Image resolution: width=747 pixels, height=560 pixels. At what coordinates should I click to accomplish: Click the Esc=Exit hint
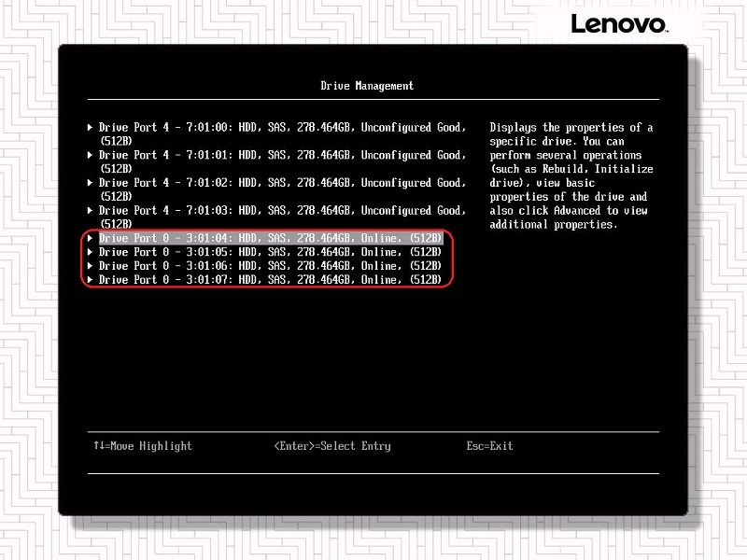pyautogui.click(x=489, y=446)
